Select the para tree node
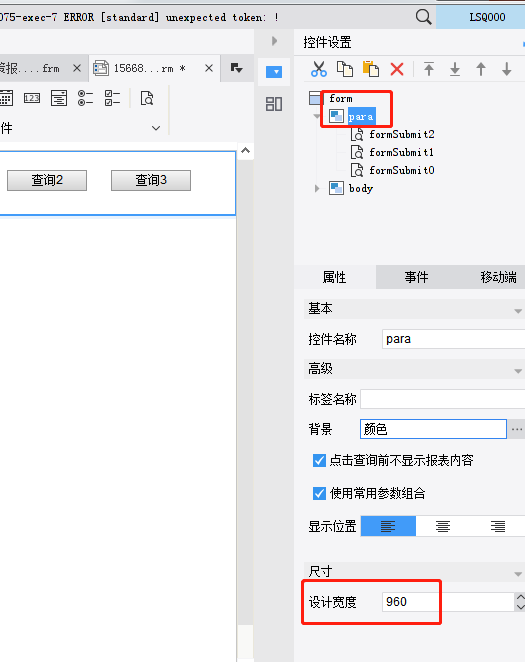Viewport: 525px width, 662px height. coord(361,117)
